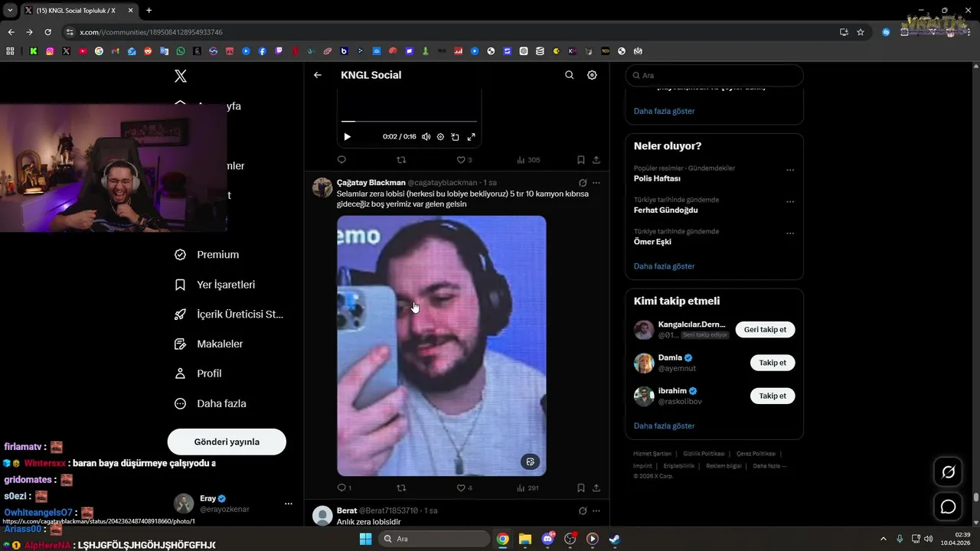980x551 pixels.
Task: Open İçerik Üreticisi St... in the sidebar
Action: pos(229,315)
